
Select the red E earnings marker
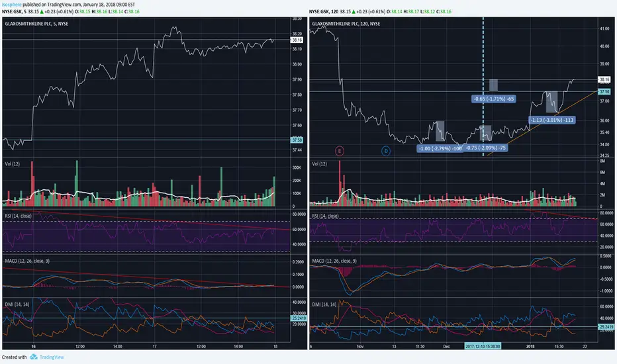(340, 151)
